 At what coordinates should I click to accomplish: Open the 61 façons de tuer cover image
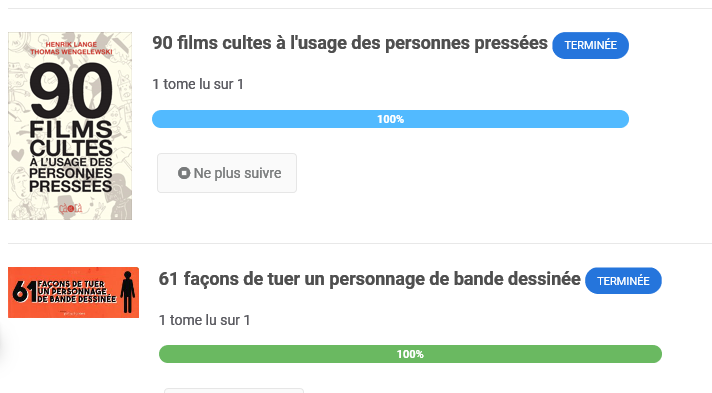click(74, 293)
